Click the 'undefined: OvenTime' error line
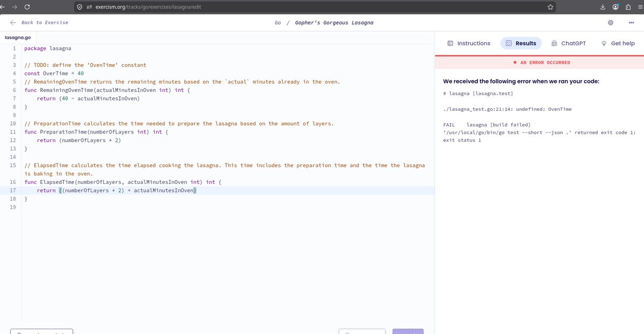Viewport: 644px width, 334px height. coord(507,109)
